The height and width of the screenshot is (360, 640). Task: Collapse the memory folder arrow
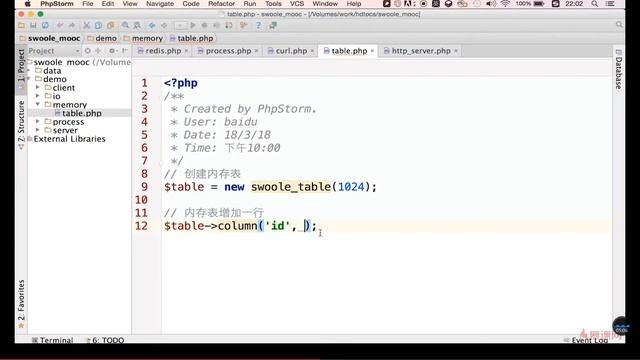tap(38, 104)
